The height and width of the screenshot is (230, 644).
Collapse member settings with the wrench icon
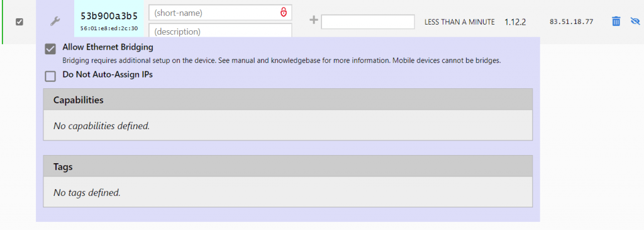point(55,22)
